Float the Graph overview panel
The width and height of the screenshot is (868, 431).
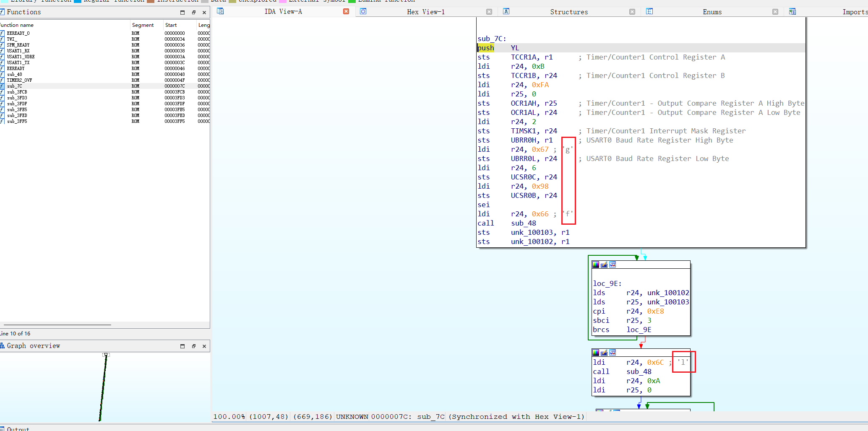(194, 346)
